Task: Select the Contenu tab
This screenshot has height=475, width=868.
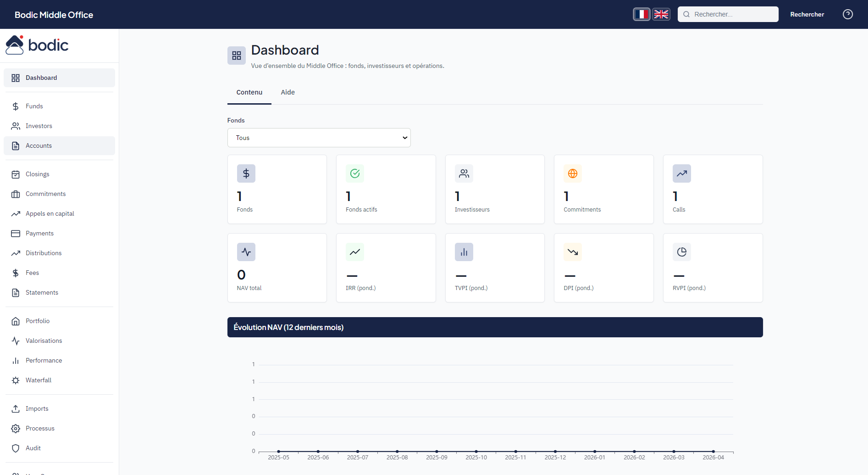Action: point(249,92)
